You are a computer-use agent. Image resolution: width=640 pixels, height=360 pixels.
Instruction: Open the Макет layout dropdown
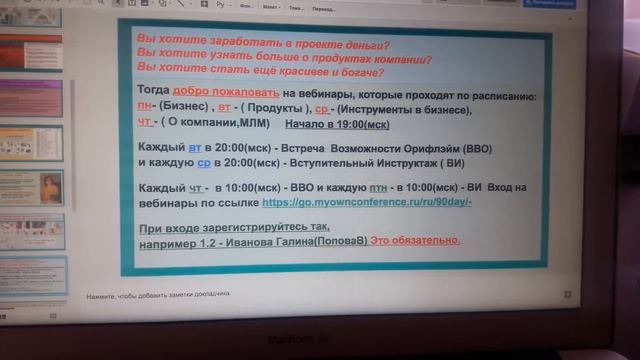click(x=271, y=7)
